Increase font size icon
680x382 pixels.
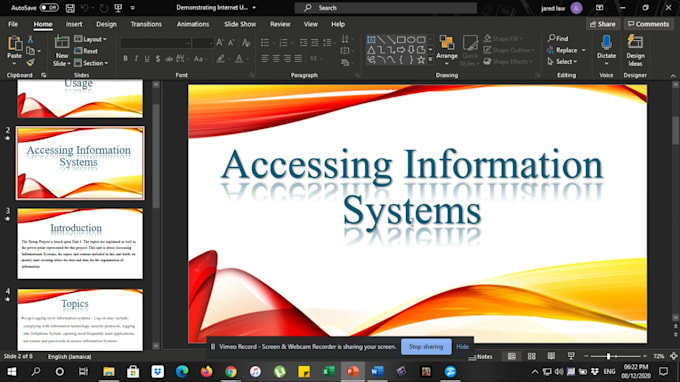coord(220,42)
